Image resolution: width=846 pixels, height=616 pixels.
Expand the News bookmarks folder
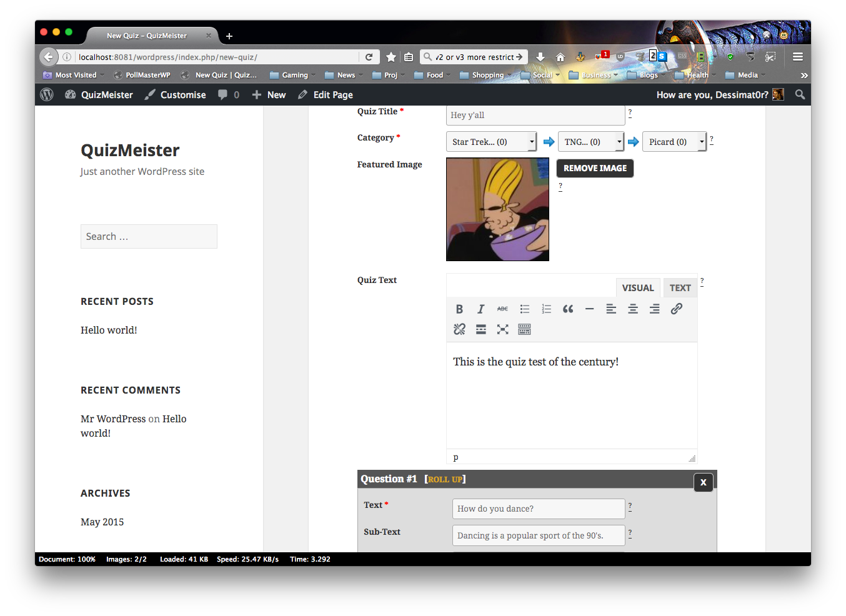344,75
